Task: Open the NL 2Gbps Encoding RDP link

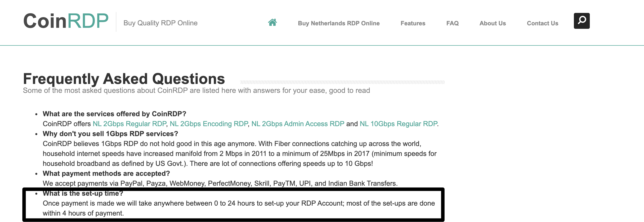Action: 209,124
